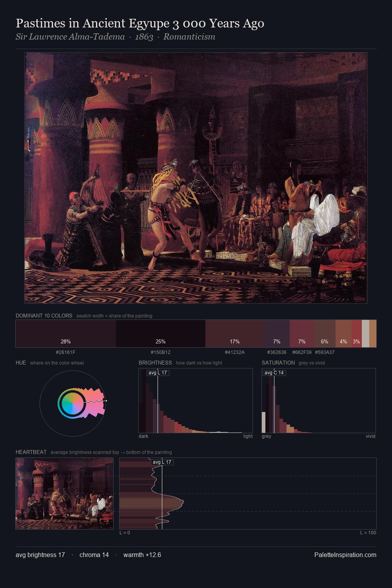This screenshot has width=392, height=588.
Task: Click the artist name Sir Lawrence Alma-Tadema
Action: coord(70,37)
